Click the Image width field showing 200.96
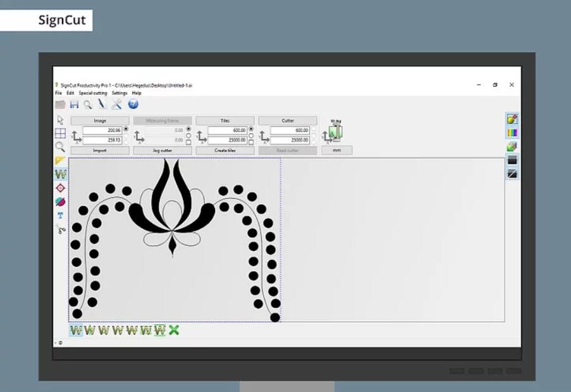571x392 pixels. click(x=102, y=130)
